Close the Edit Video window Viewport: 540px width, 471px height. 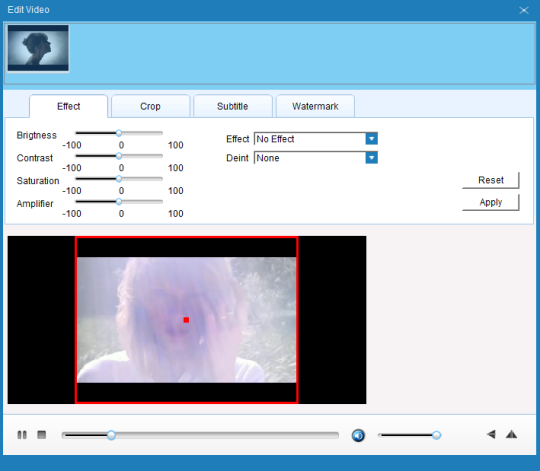point(524,10)
